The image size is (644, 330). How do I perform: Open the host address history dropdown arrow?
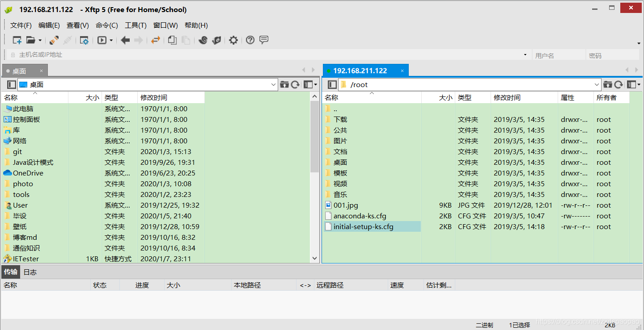click(x=525, y=54)
